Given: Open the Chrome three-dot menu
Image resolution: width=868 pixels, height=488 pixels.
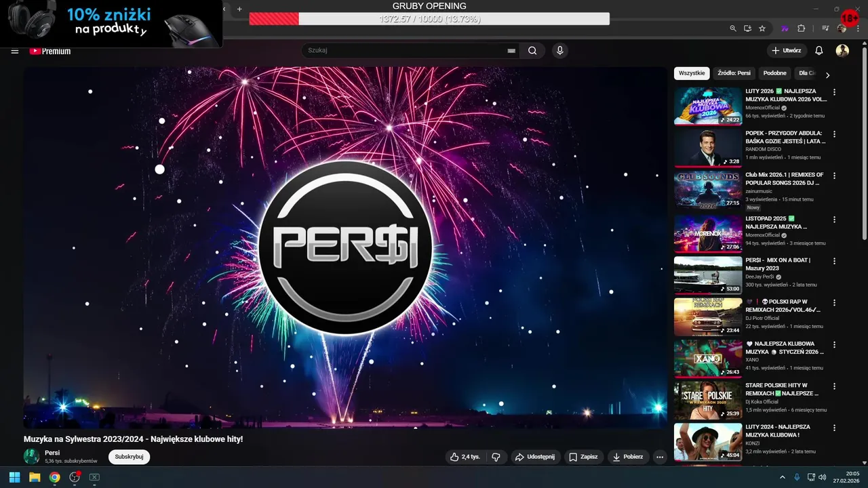Looking at the screenshot, I should (x=858, y=28).
